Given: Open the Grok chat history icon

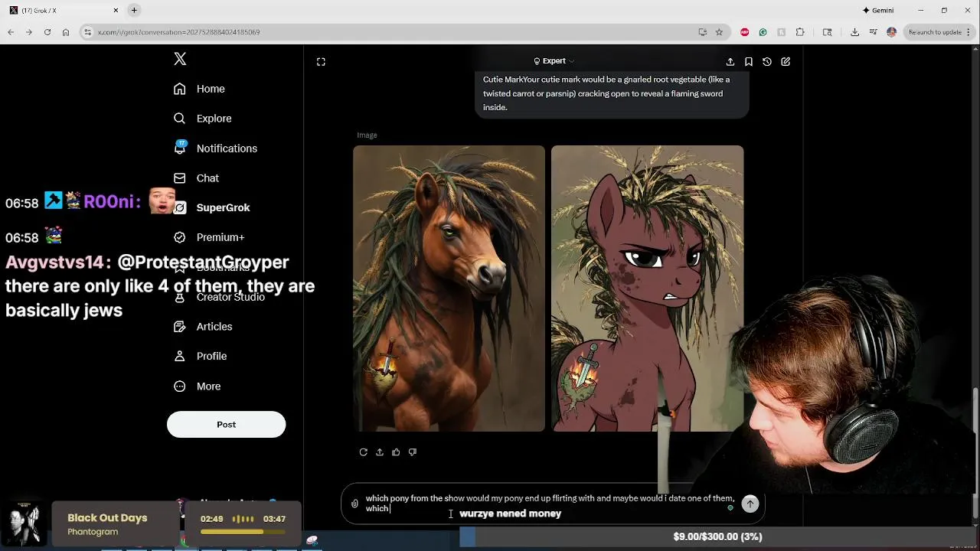Looking at the screenshot, I should [767, 62].
